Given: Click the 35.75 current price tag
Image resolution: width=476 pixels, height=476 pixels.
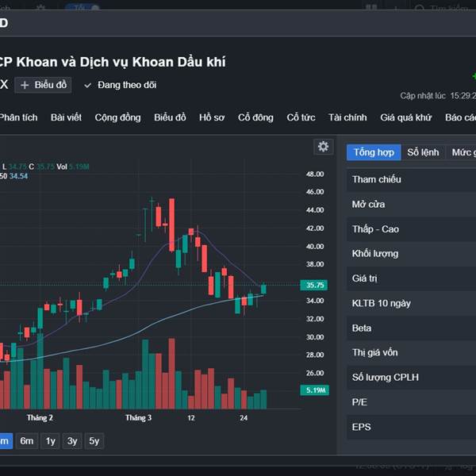Looking at the screenshot, I should point(315,285).
